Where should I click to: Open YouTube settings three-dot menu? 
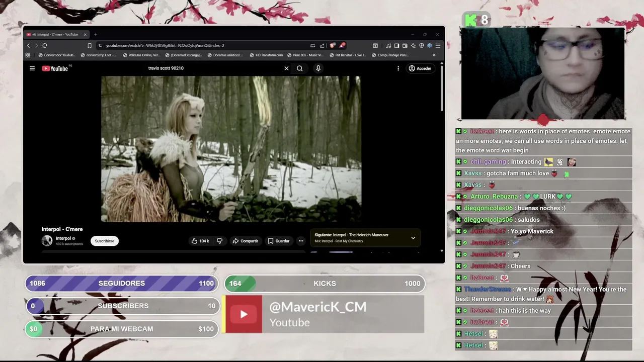[x=398, y=68]
